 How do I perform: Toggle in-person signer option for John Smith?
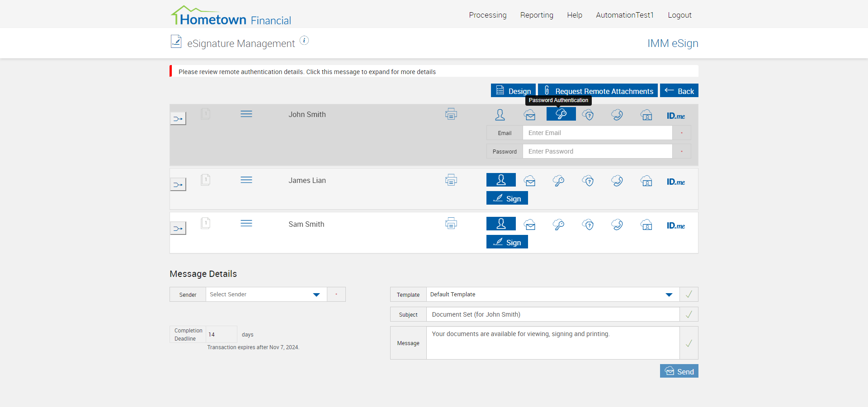click(x=500, y=115)
